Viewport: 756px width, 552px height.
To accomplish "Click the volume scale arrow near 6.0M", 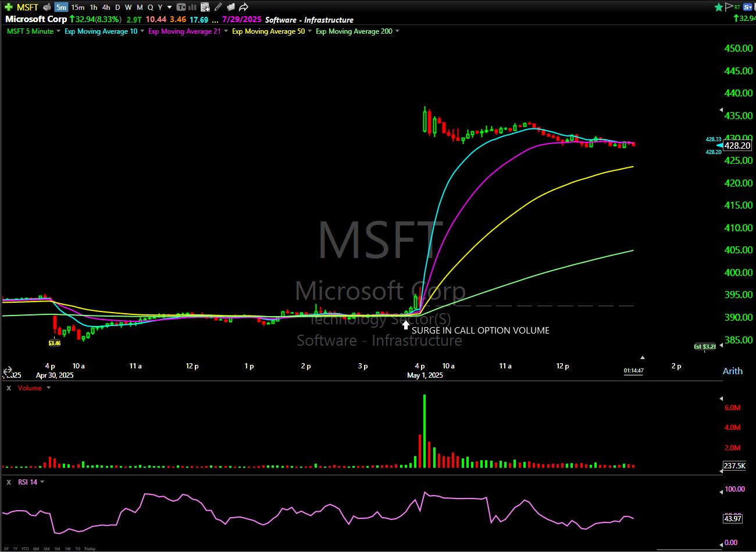I will pyautogui.click(x=722, y=399).
